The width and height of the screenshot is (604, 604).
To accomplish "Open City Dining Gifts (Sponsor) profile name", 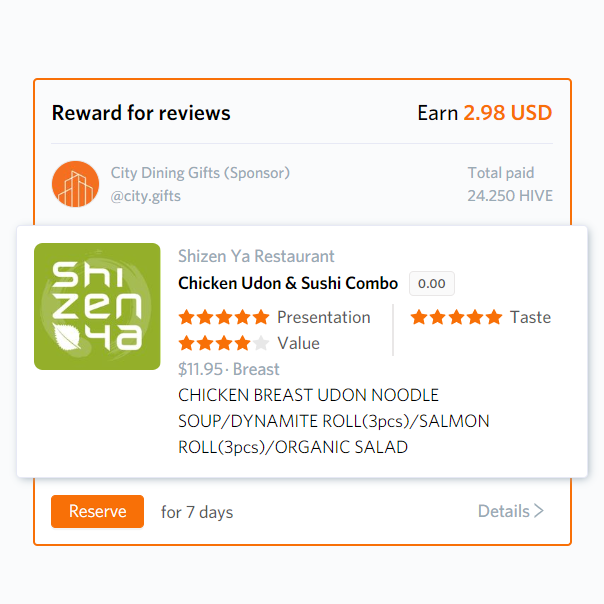I will 200,173.
